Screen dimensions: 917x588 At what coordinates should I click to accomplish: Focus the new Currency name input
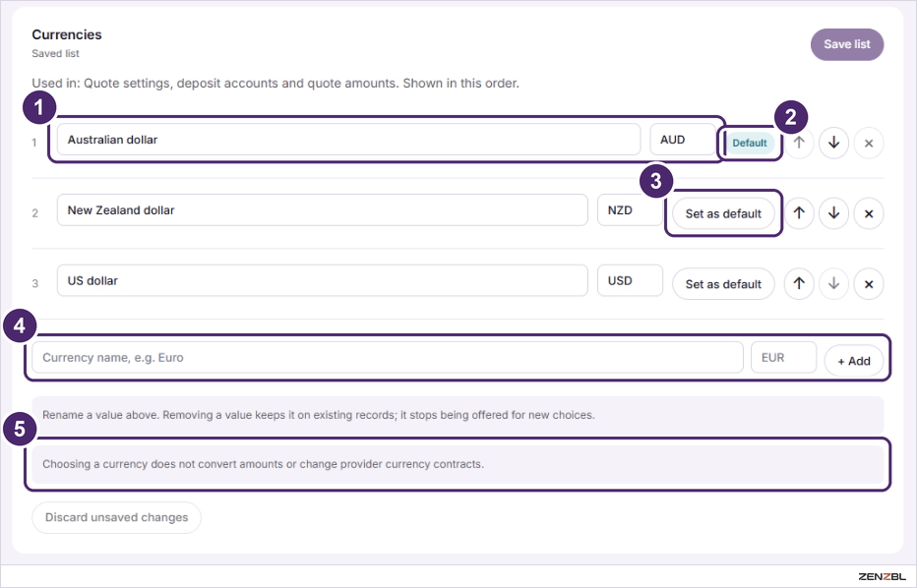point(387,357)
